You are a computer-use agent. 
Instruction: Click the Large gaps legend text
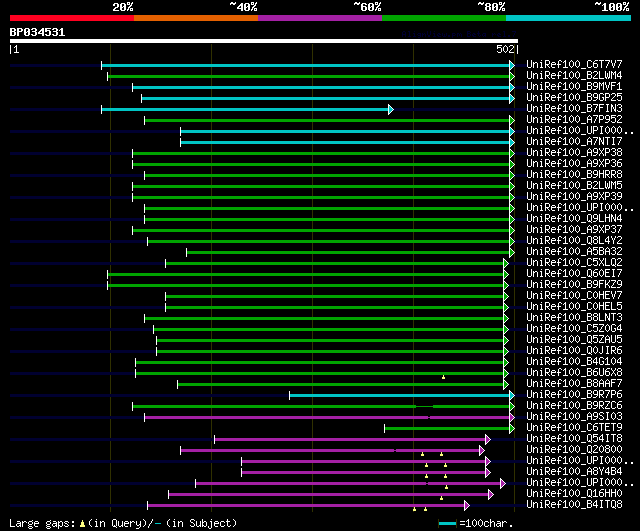(42, 524)
